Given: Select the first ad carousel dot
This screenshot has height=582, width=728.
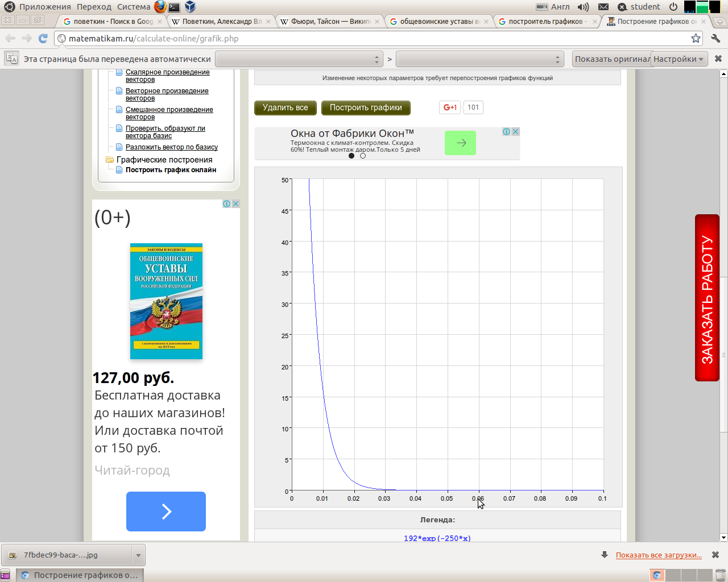Looking at the screenshot, I should coord(351,156).
